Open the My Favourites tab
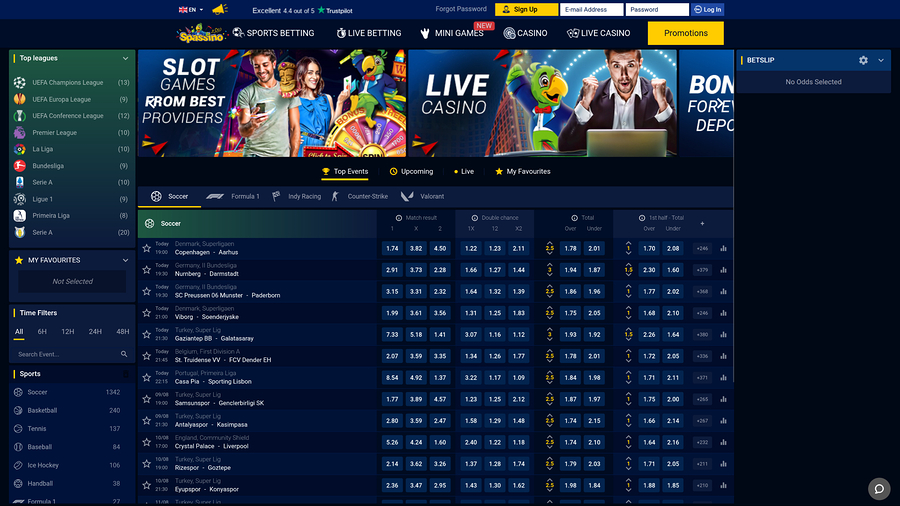The height and width of the screenshot is (506, 900). 522,172
